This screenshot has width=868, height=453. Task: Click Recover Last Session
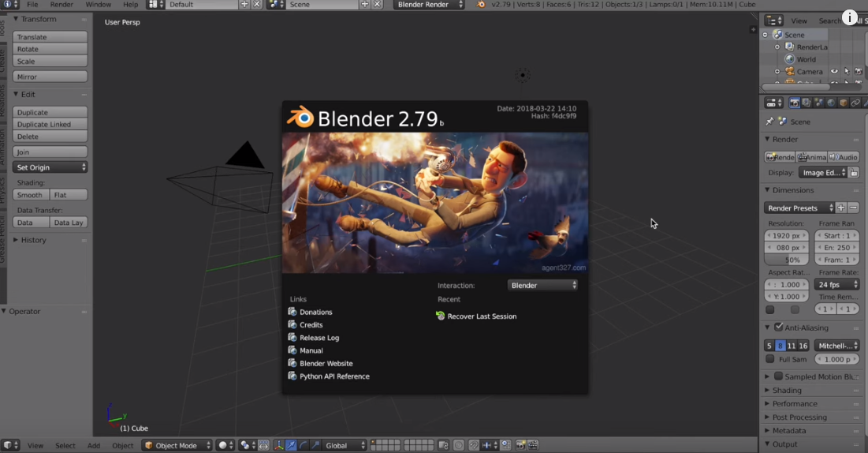[482, 316]
